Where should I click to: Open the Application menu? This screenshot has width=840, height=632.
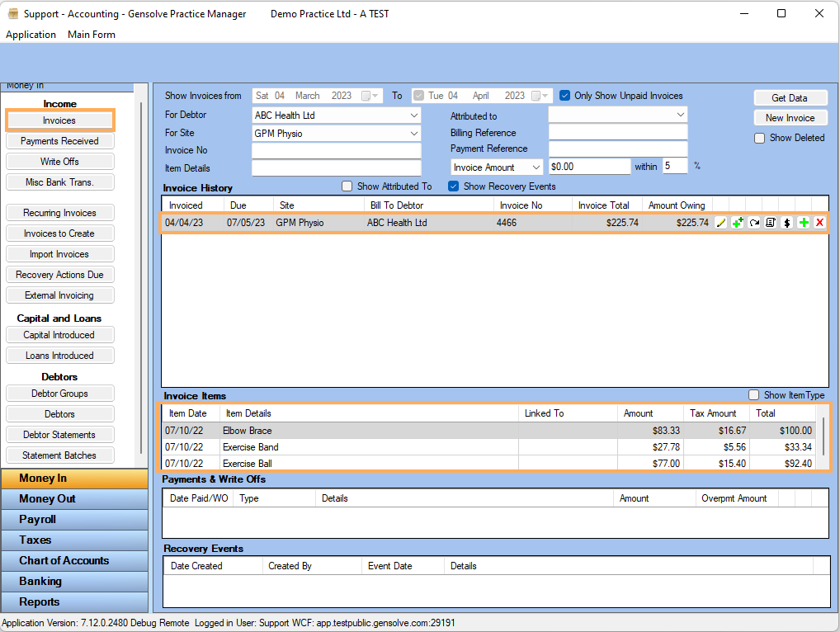(31, 35)
